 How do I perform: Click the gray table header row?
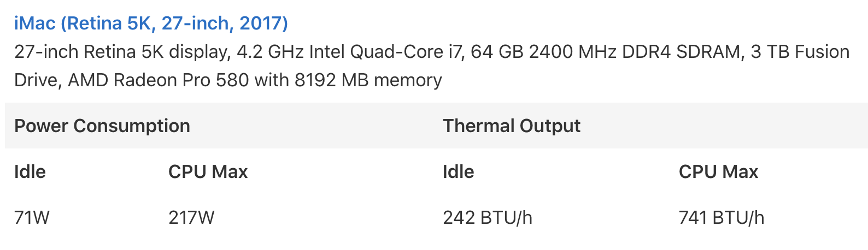(436, 126)
